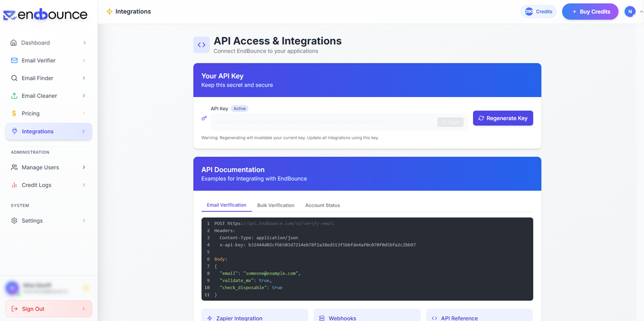Click the code brackets icon beside API Access heading
Screen dimensions: 644x321
click(201, 45)
